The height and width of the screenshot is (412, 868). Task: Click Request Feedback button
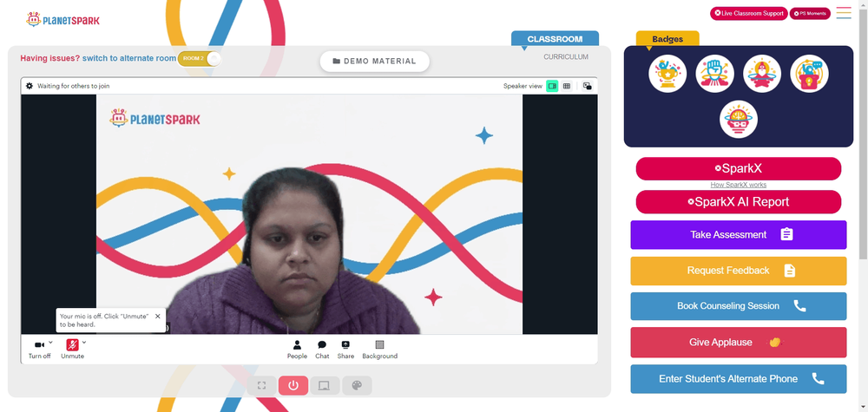(x=739, y=271)
